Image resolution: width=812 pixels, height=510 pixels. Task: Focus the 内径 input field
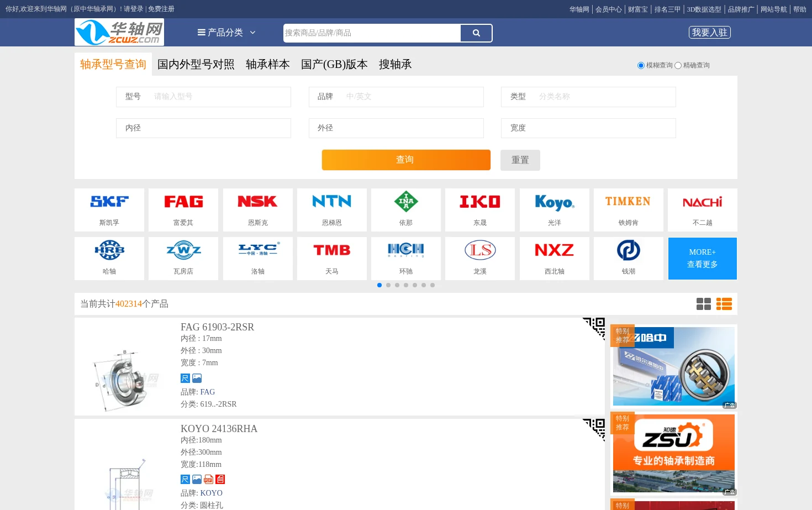(x=203, y=128)
